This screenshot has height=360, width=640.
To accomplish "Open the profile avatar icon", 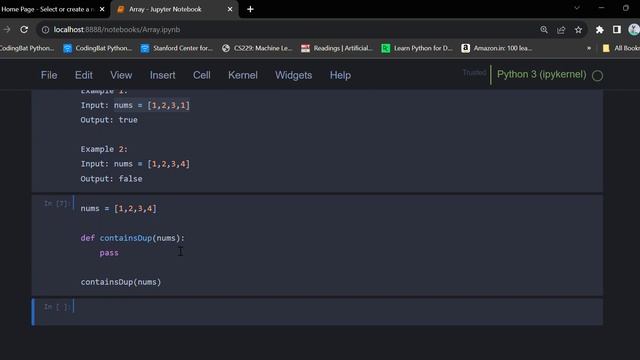I will click(634, 30).
